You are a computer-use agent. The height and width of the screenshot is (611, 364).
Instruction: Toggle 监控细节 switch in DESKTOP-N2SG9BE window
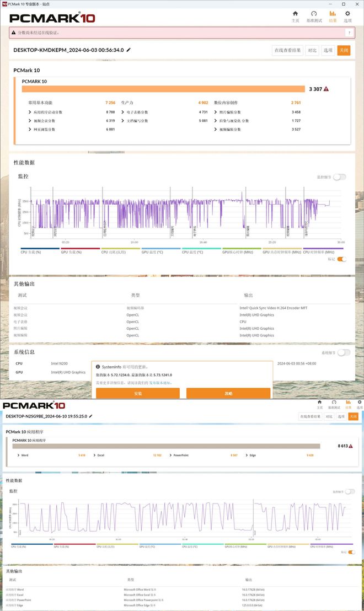(350, 492)
